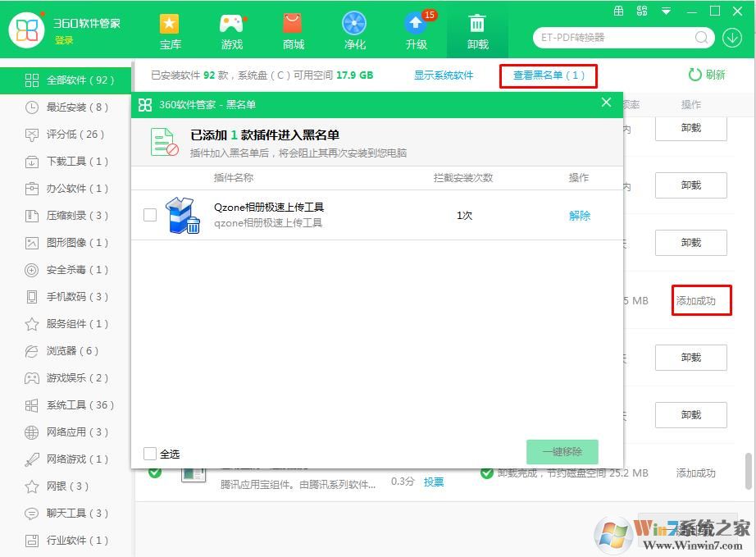Open the 商城 store section
Screen dimensions: 756x557
coord(293,31)
